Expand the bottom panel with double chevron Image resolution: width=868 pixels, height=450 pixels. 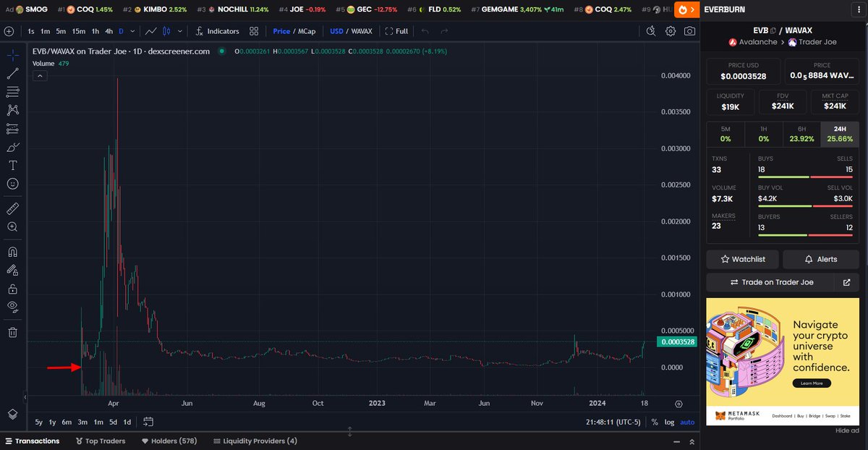(691, 441)
